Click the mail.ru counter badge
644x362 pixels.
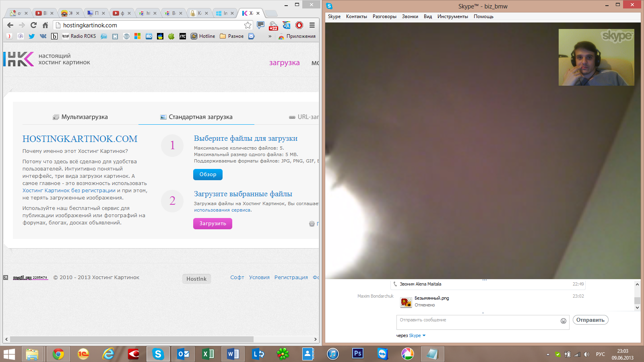(x=31, y=278)
